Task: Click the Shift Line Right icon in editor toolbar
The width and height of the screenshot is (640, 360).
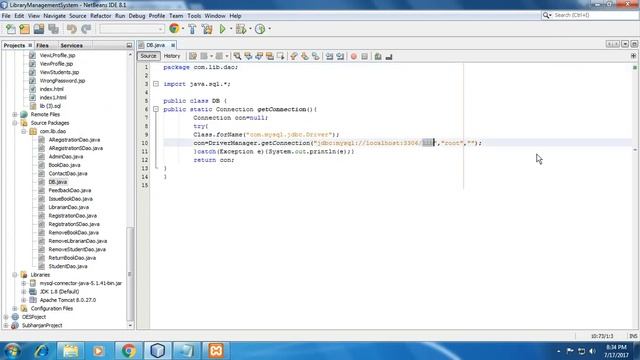Action: click(340, 56)
